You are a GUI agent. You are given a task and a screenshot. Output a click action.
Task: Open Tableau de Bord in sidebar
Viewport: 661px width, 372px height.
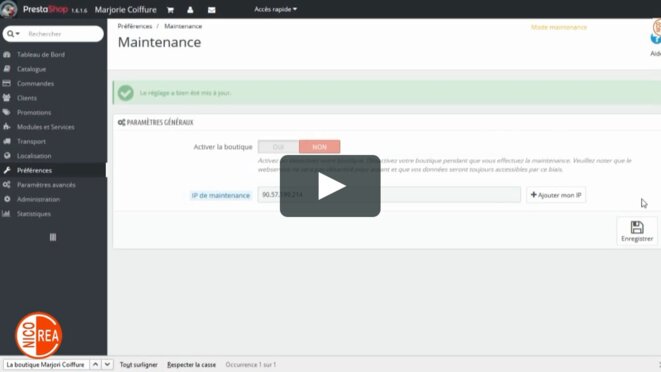pyautogui.click(x=41, y=54)
